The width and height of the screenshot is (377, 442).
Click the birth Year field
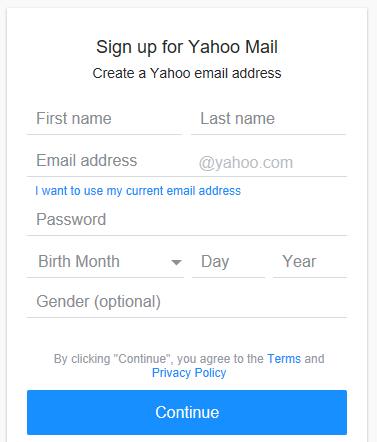(x=310, y=262)
